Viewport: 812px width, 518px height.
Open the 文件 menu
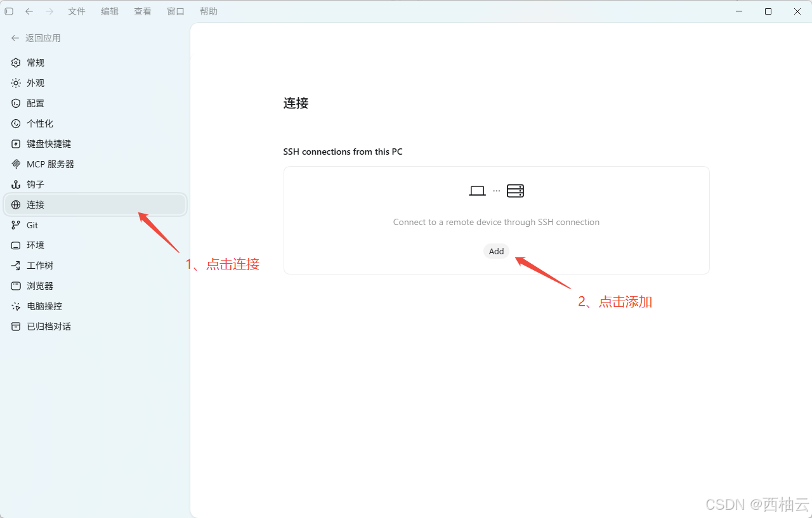(77, 11)
